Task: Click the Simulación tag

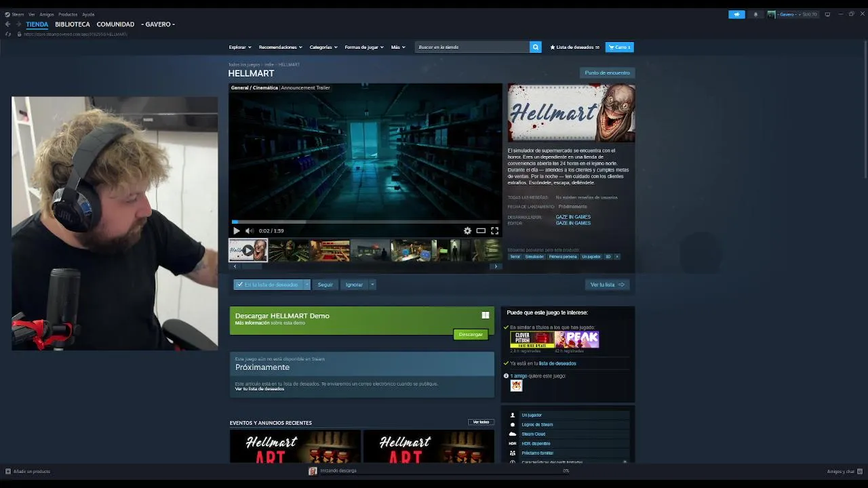Action: click(x=534, y=257)
